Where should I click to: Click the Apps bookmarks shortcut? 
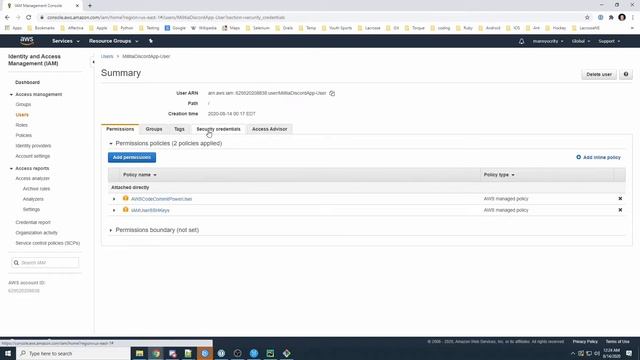coord(13,28)
